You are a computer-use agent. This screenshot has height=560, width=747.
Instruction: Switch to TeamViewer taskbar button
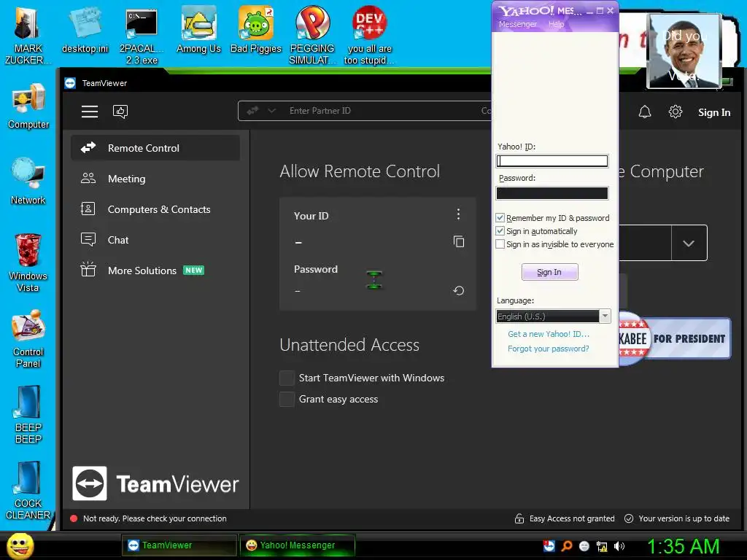pyautogui.click(x=179, y=545)
